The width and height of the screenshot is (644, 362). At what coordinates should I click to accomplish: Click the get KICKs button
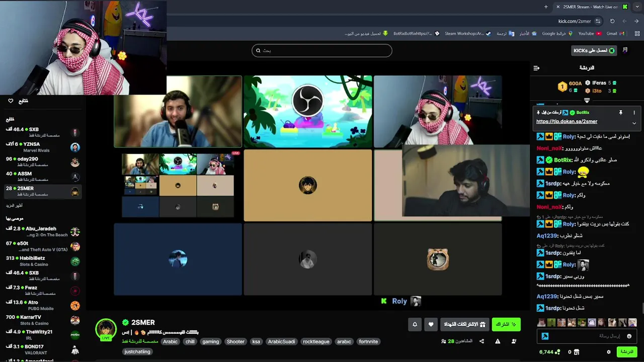click(x=594, y=50)
